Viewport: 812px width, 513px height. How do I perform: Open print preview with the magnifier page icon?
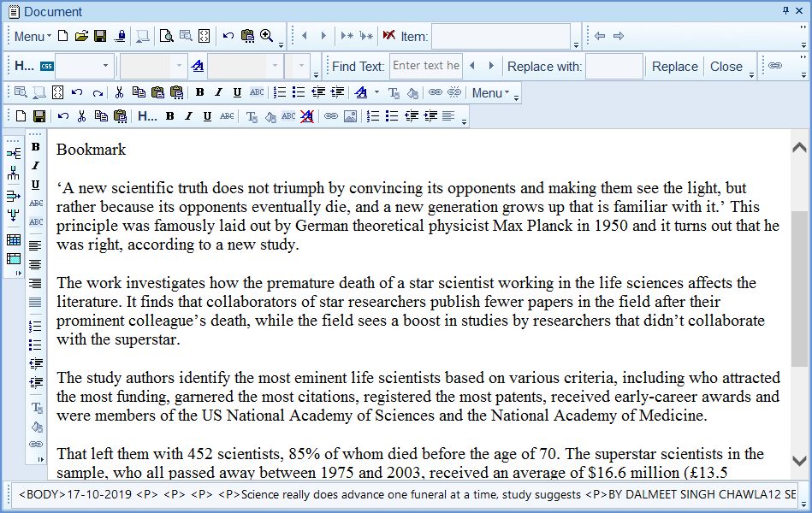pos(166,36)
